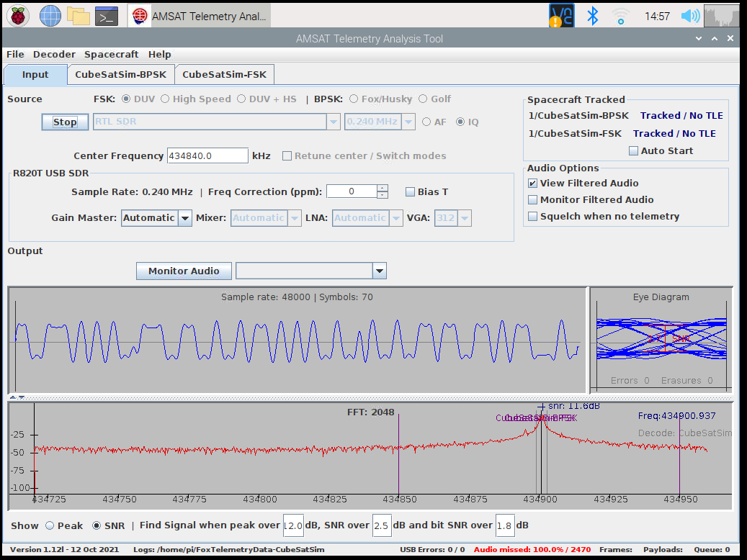
Task: Select the Peak radio button
Action: [x=50, y=525]
